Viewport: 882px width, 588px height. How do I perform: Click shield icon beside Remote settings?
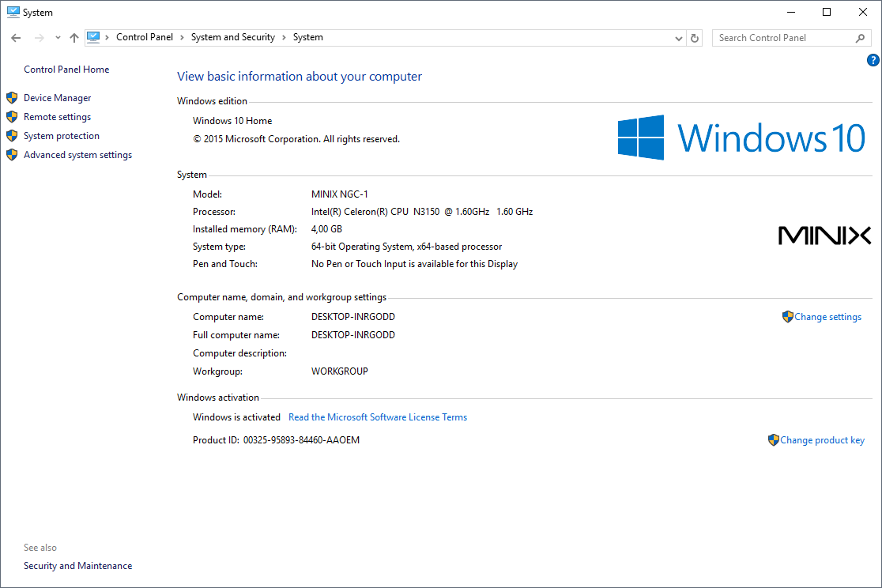(12, 117)
